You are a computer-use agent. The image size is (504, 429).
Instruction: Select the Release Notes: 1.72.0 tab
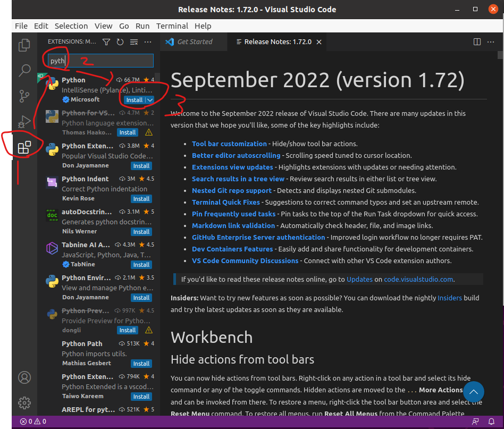coord(278,42)
